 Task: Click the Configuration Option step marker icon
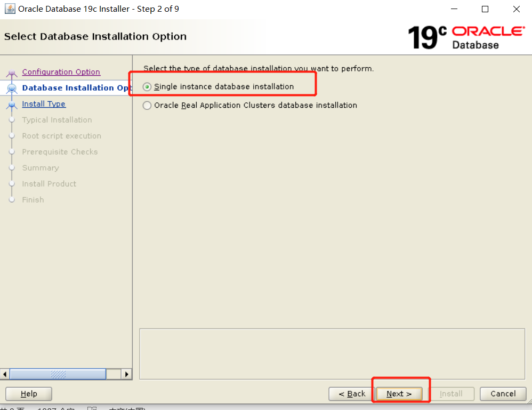[12, 73]
